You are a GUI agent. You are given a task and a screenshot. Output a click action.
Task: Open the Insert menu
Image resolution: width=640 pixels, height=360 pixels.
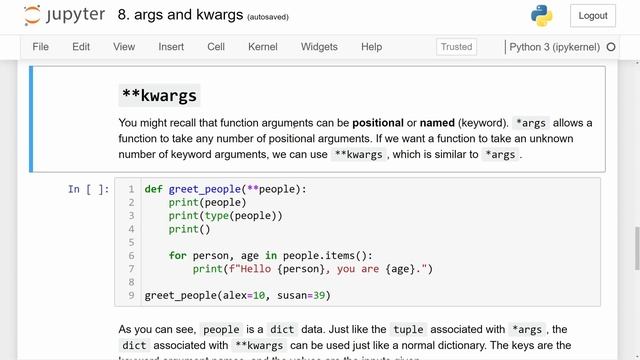point(171,47)
